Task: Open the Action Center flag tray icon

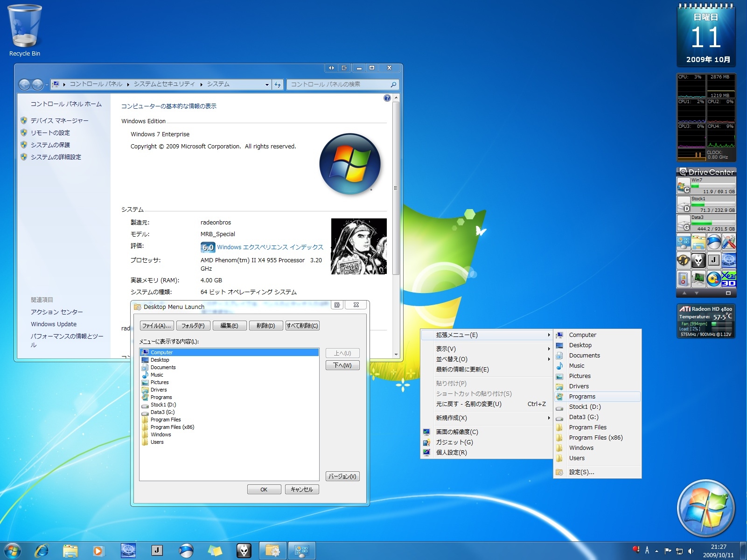Action: tap(668, 551)
